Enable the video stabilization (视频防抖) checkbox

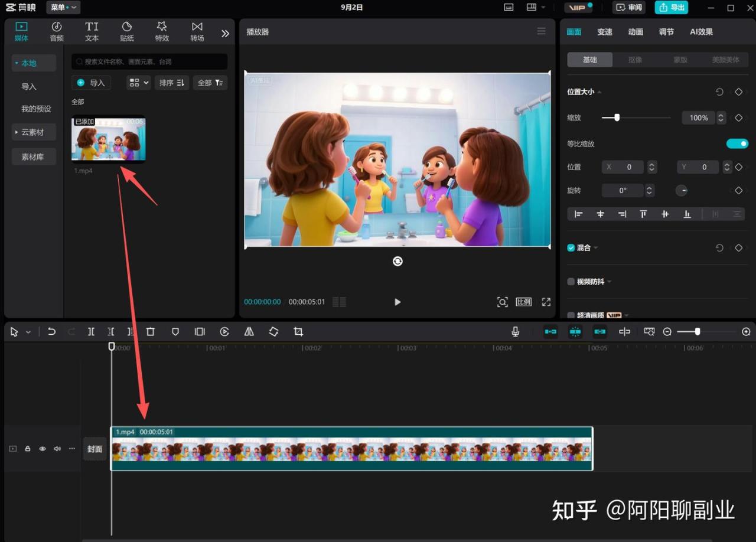click(x=571, y=282)
